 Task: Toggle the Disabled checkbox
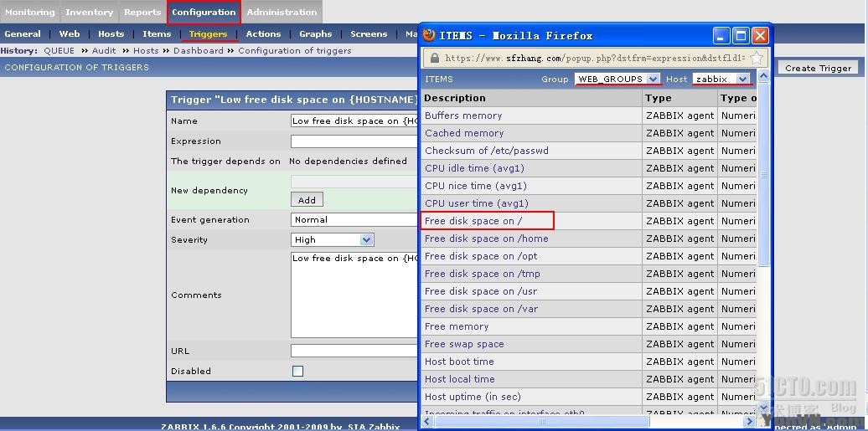(297, 372)
